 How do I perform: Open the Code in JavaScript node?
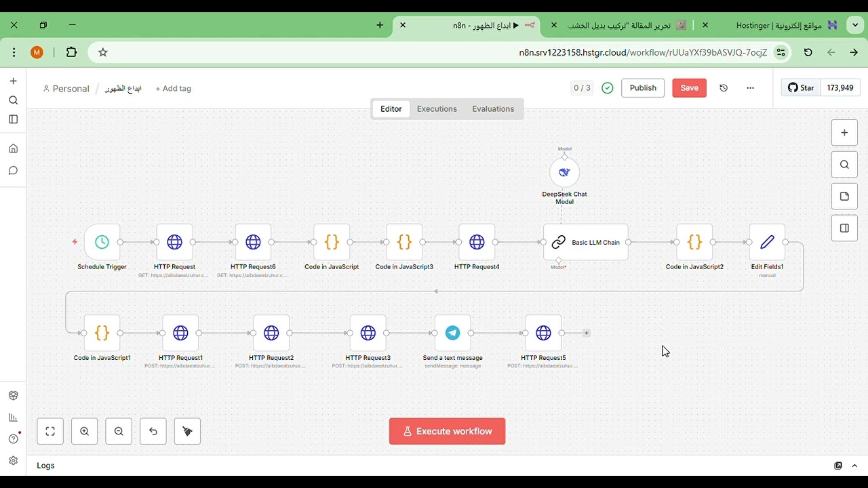click(332, 242)
